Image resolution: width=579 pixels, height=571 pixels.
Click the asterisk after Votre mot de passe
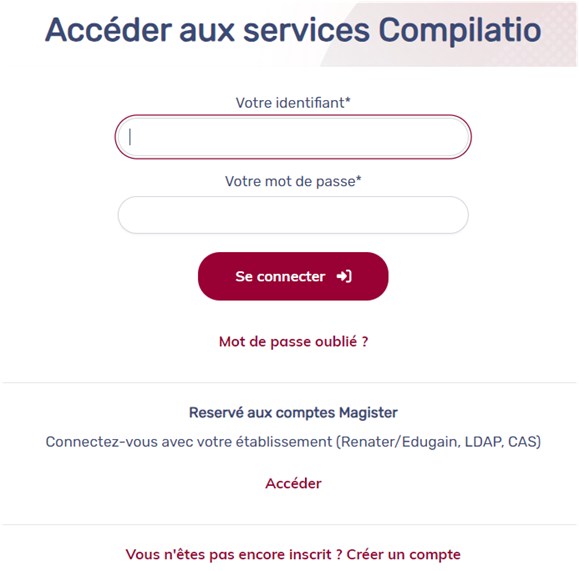point(358,179)
